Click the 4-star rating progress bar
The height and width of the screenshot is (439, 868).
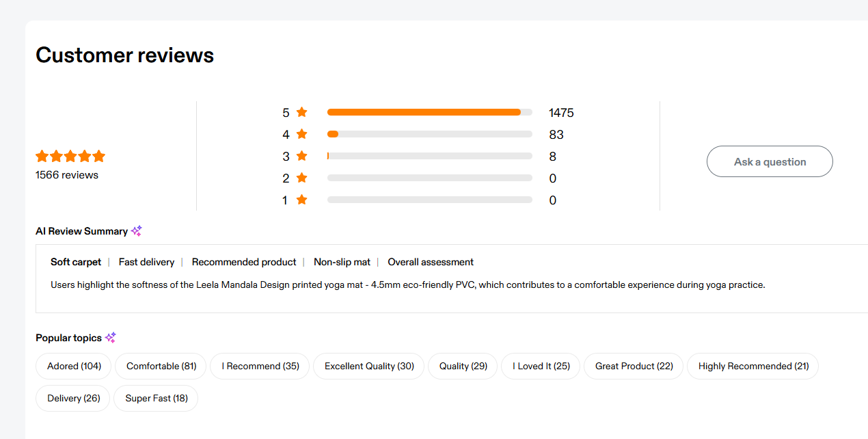(429, 134)
